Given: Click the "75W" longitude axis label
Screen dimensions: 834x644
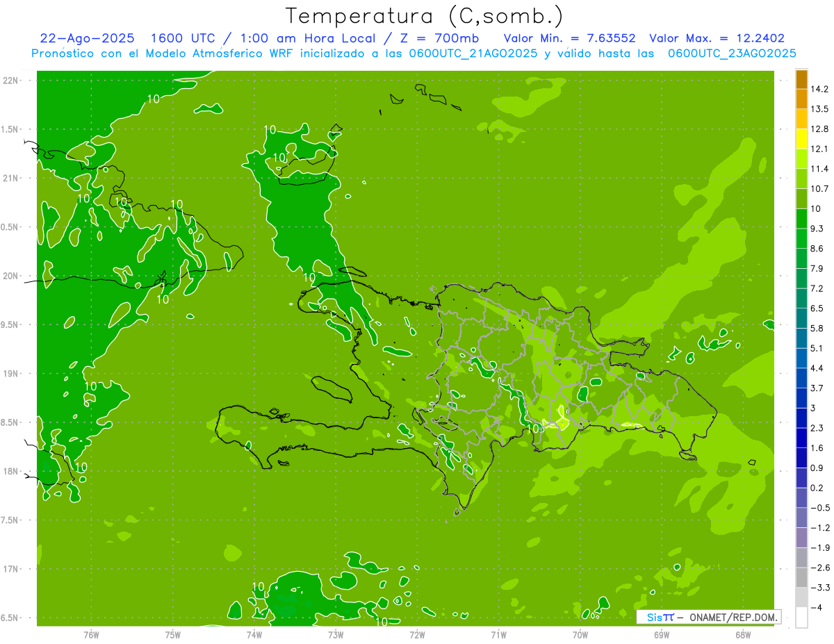Looking at the screenshot, I should tap(173, 635).
